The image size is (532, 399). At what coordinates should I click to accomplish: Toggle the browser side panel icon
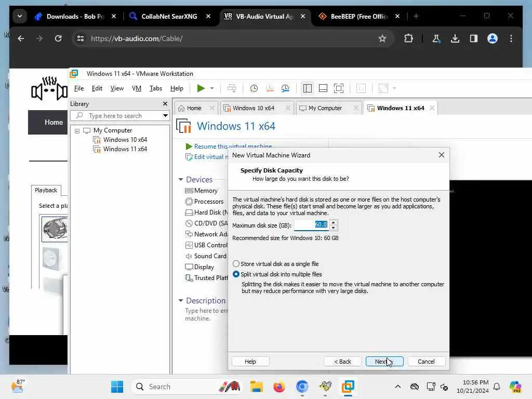point(474,38)
